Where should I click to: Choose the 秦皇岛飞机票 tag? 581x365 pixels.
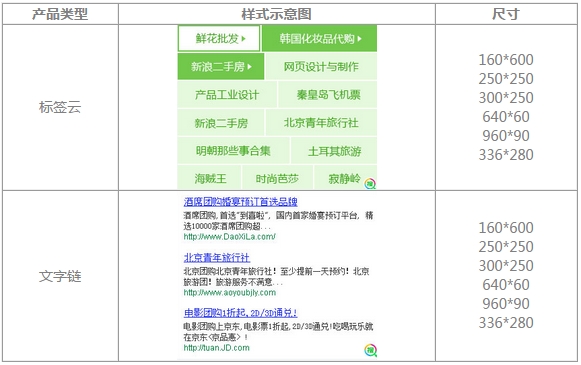[328, 95]
